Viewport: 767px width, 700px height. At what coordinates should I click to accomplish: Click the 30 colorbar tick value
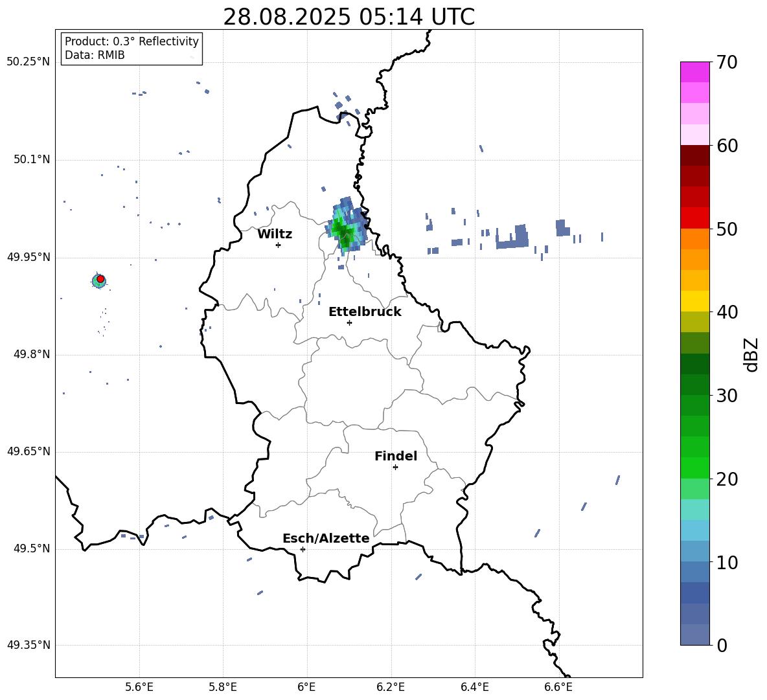[727, 396]
